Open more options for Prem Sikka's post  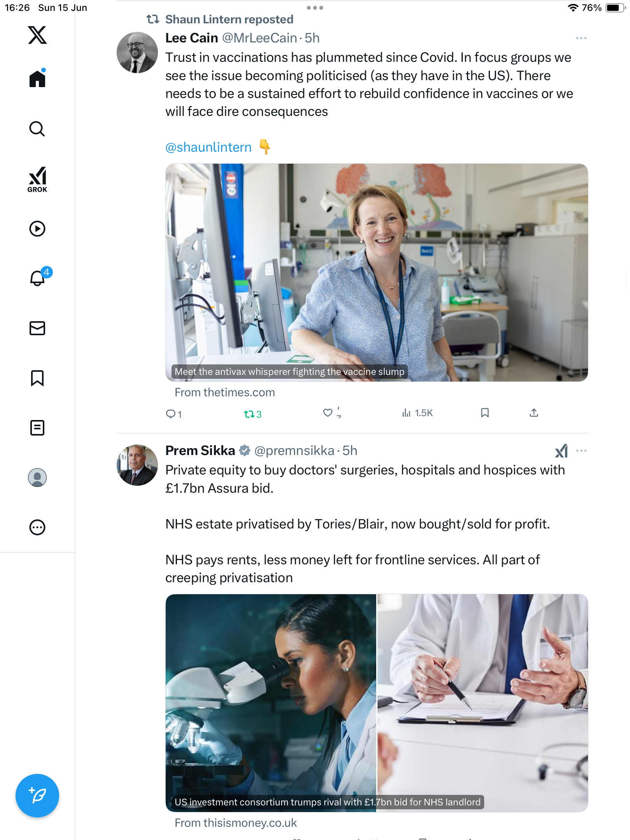[581, 451]
